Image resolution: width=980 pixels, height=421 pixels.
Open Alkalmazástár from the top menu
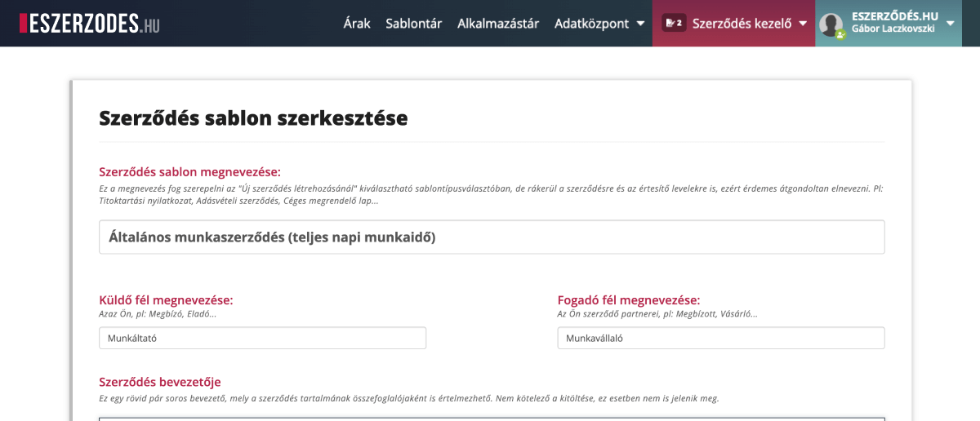pyautogui.click(x=498, y=24)
